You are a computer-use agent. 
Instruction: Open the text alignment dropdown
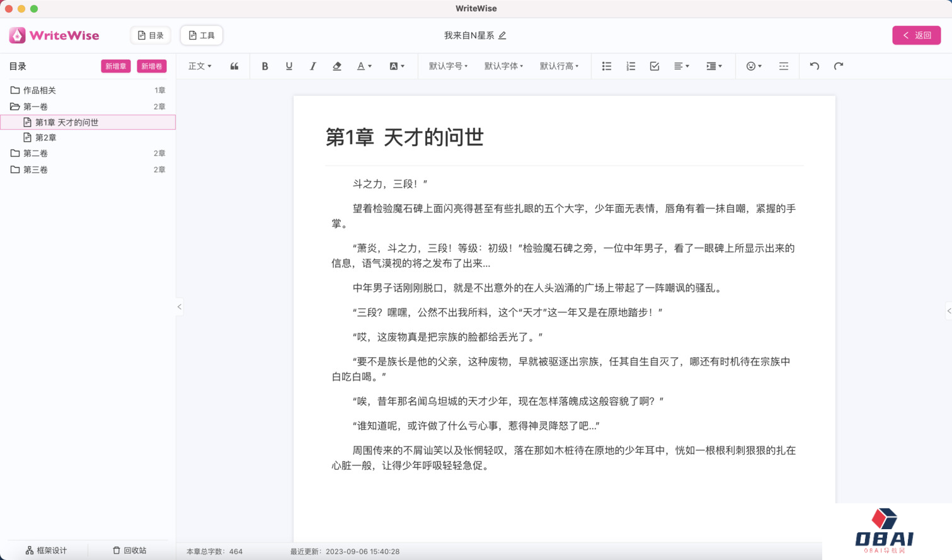(x=682, y=66)
